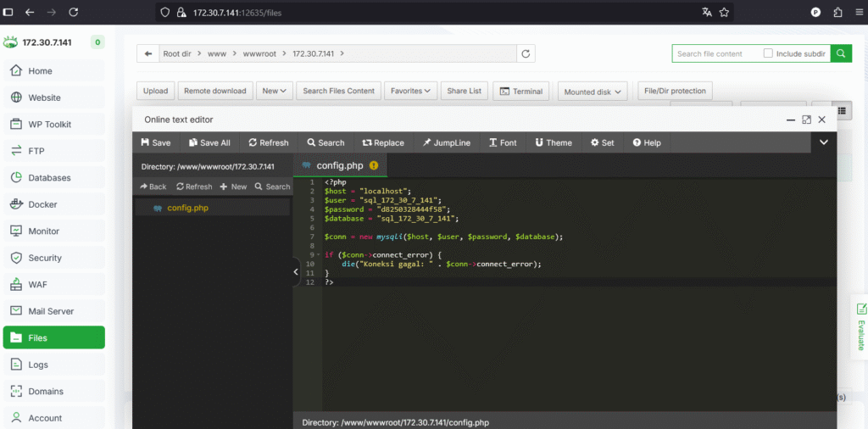
Task: Open Databases in the sidebar
Action: (x=53, y=178)
